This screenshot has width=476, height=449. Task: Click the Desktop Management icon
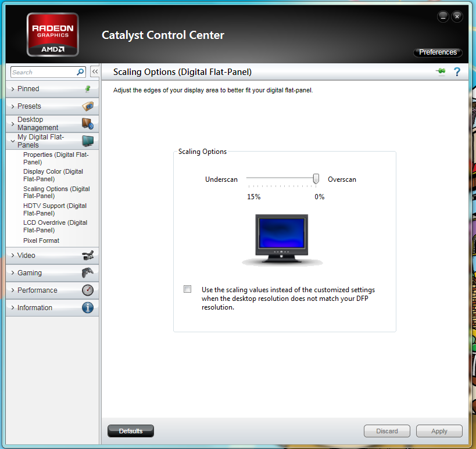pyautogui.click(x=88, y=123)
